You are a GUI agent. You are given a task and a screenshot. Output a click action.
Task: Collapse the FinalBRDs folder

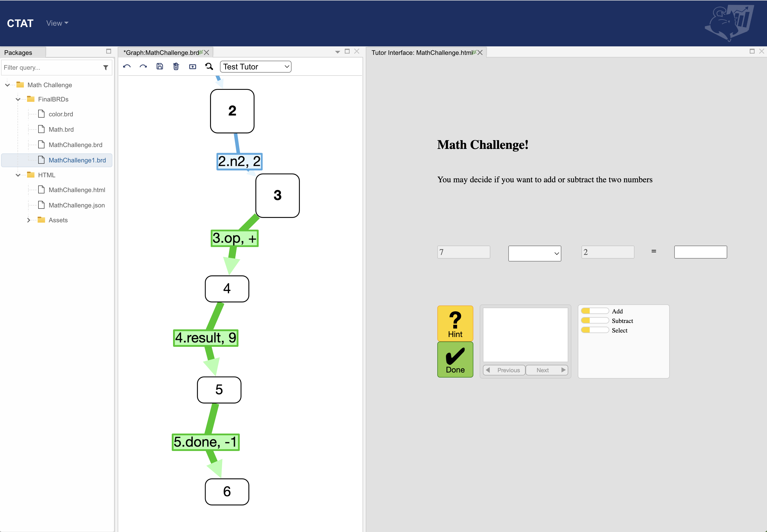click(18, 99)
